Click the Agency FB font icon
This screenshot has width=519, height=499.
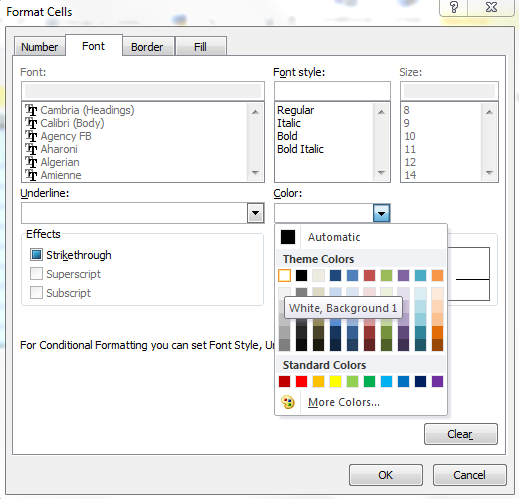(x=31, y=136)
